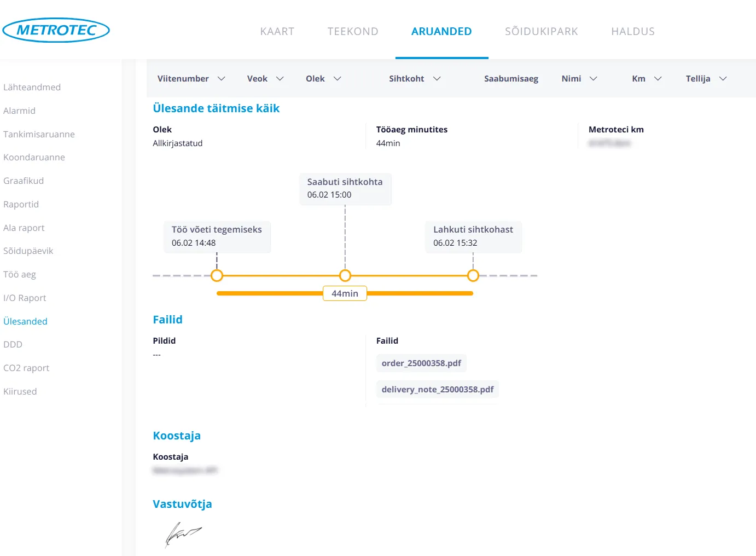
Task: Open the Km column chevron
Action: tap(658, 79)
